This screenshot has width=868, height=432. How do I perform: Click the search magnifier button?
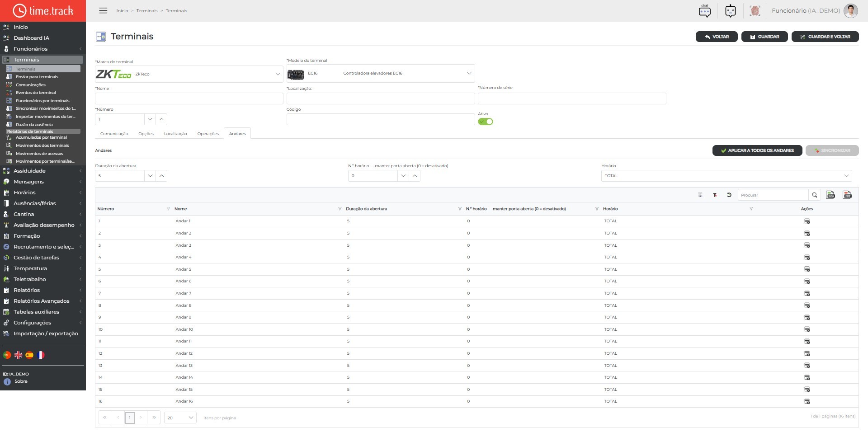pyautogui.click(x=814, y=195)
